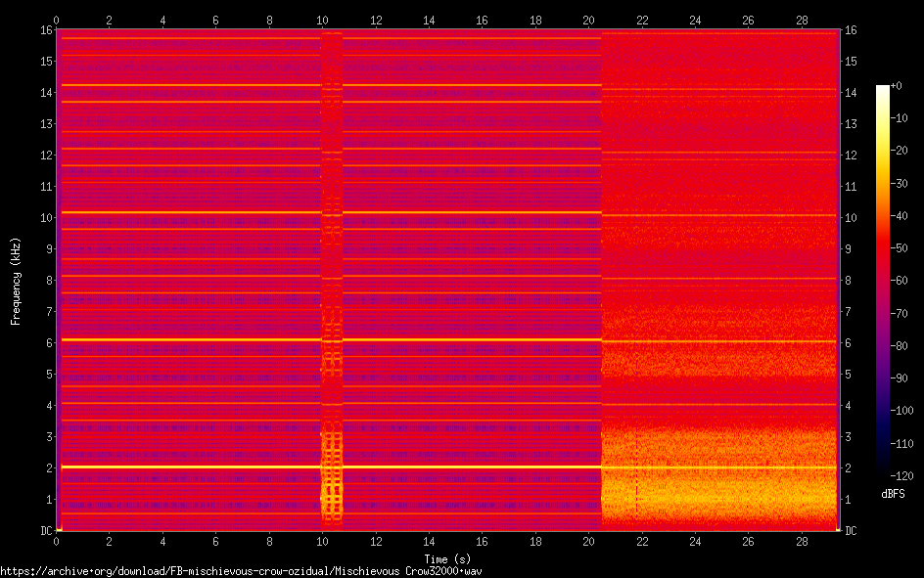
Task: Click the 'dBFS' color scale label
Action: pyautogui.click(x=893, y=494)
